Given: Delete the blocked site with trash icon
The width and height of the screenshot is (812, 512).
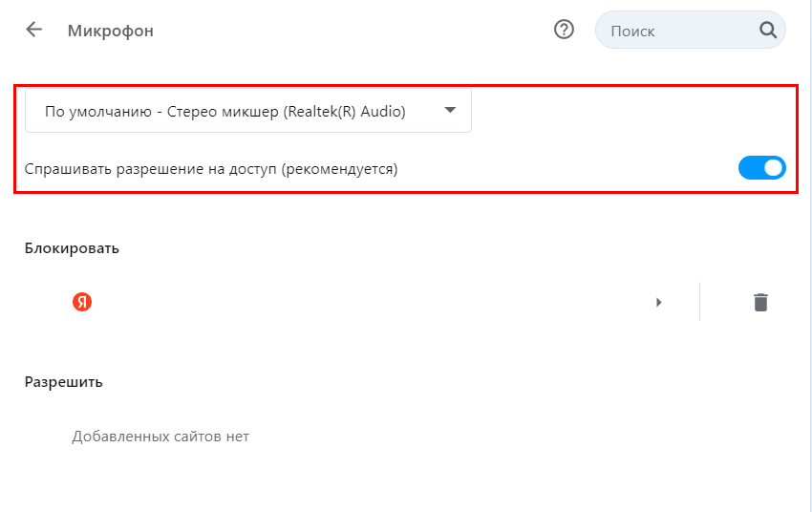Looking at the screenshot, I should pos(760,302).
